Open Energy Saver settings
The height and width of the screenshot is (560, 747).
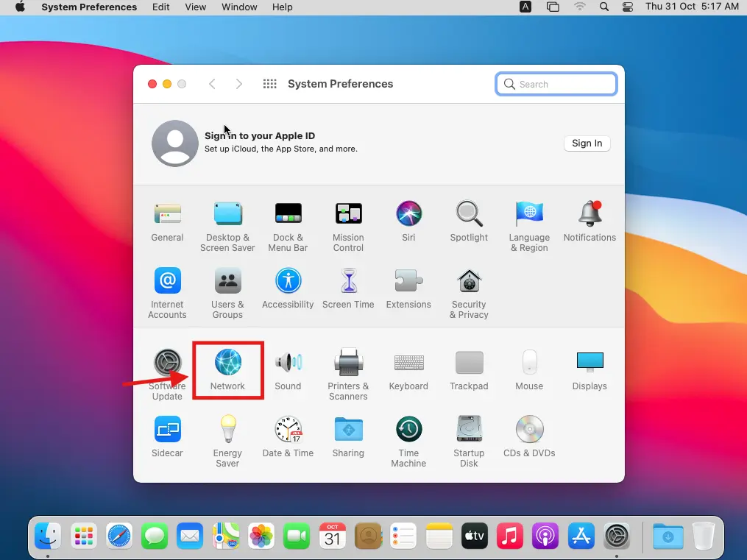coord(227,442)
